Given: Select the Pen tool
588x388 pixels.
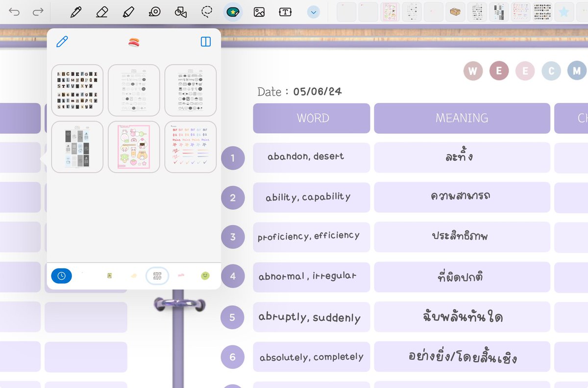Looking at the screenshot, I should (x=75, y=12).
